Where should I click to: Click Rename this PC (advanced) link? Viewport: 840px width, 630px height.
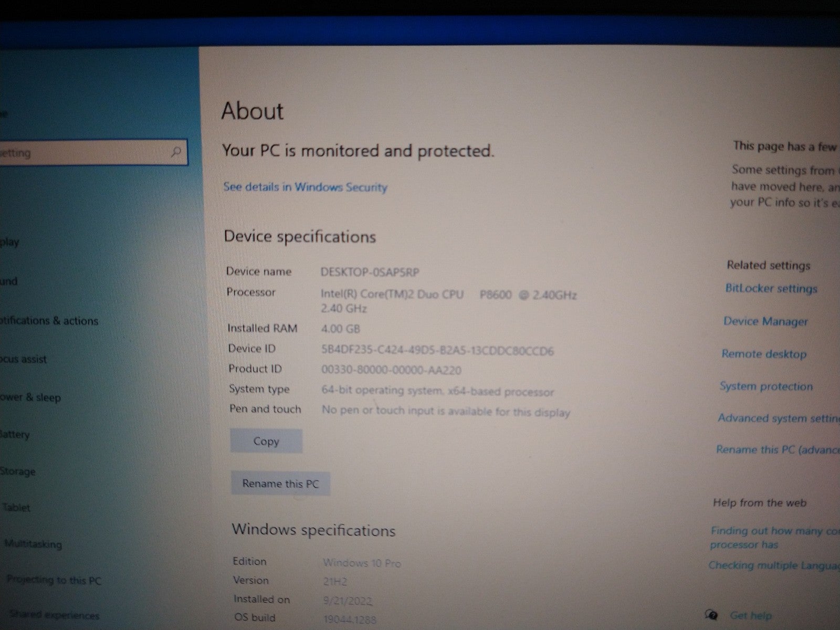778,450
